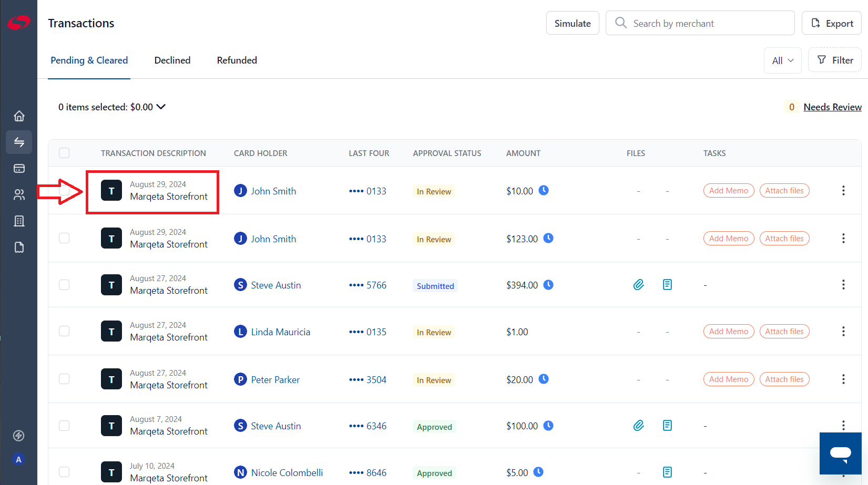Click the AMOUNT column header
Image resolution: width=868 pixels, height=485 pixels.
point(523,153)
